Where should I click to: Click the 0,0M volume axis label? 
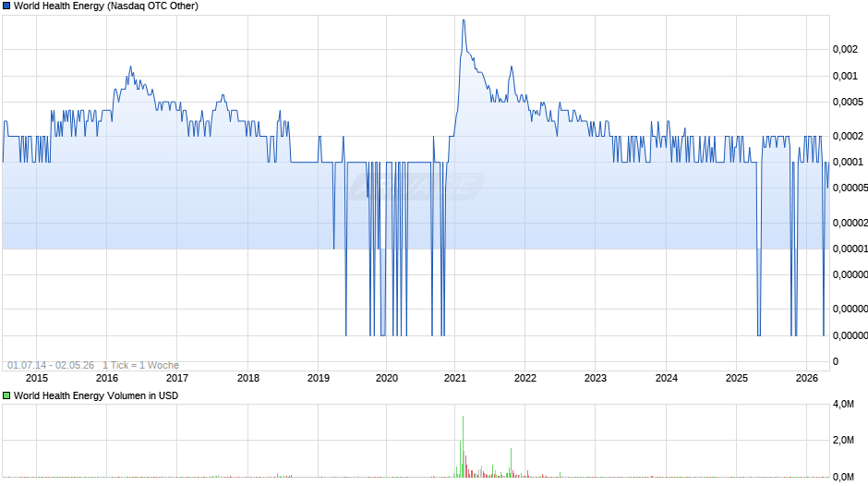point(844,477)
